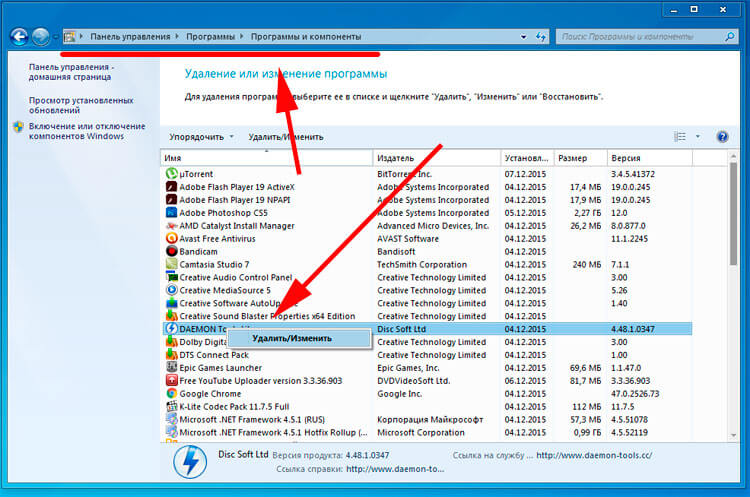Click the Удалить/Изменить toolbar button
Image resolution: width=750 pixels, height=497 pixels.
coord(286,137)
